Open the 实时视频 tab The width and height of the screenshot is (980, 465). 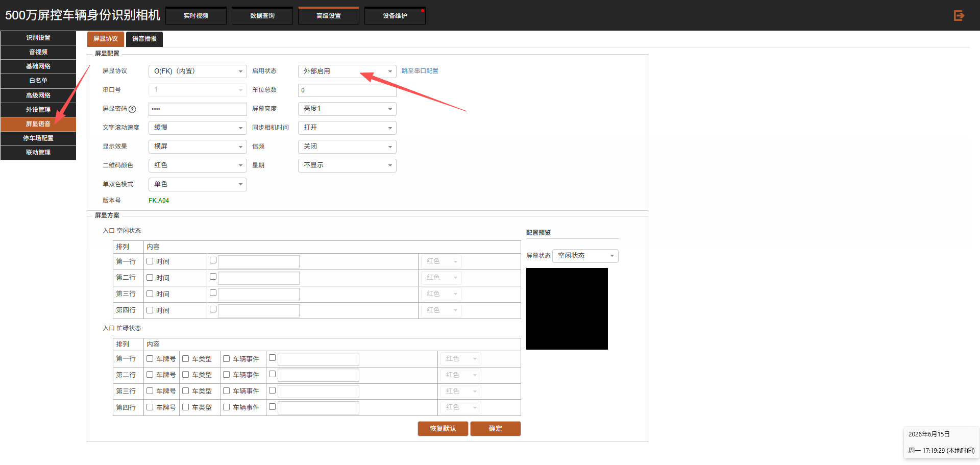coord(196,16)
